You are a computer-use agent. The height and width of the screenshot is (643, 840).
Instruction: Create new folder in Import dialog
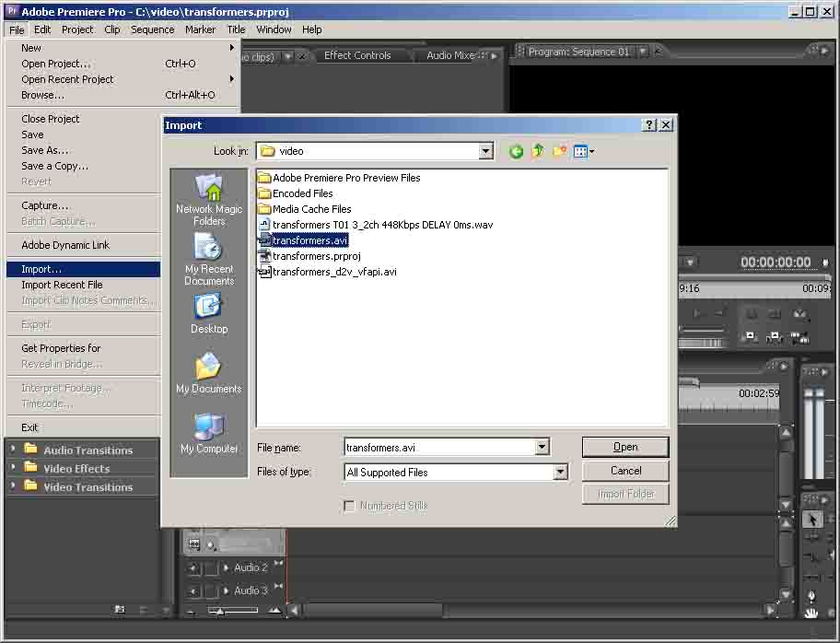tap(559, 152)
